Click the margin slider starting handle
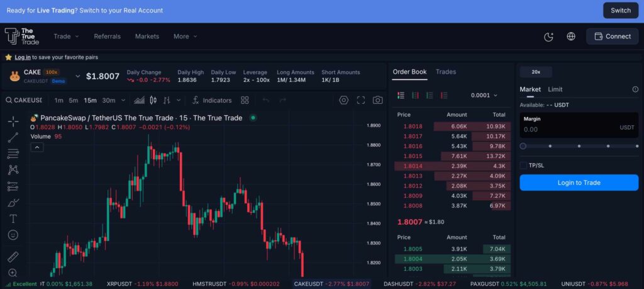Image resolution: width=644 pixels, height=289 pixels. 523,146
